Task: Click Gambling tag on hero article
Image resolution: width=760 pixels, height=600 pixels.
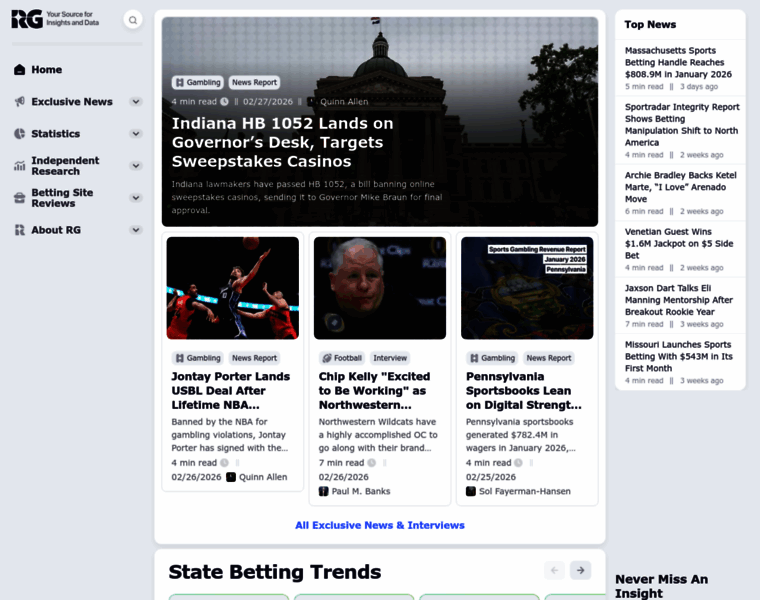Action: pyautogui.click(x=198, y=82)
